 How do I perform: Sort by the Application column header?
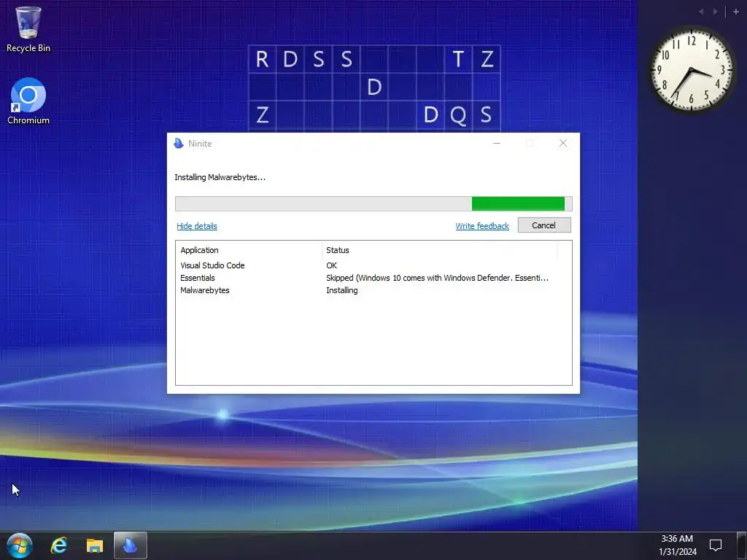[x=249, y=250]
